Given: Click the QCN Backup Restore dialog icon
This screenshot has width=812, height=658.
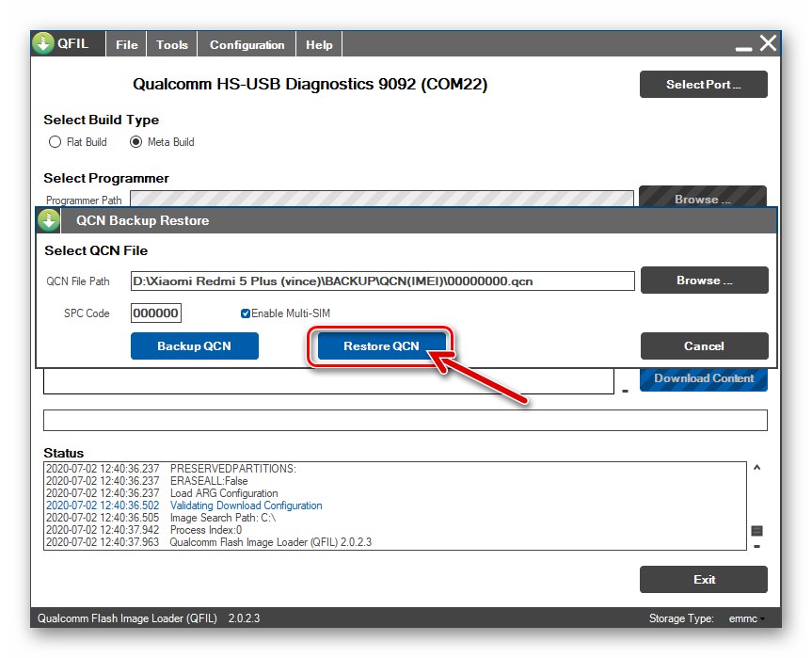Looking at the screenshot, I should click(49, 220).
